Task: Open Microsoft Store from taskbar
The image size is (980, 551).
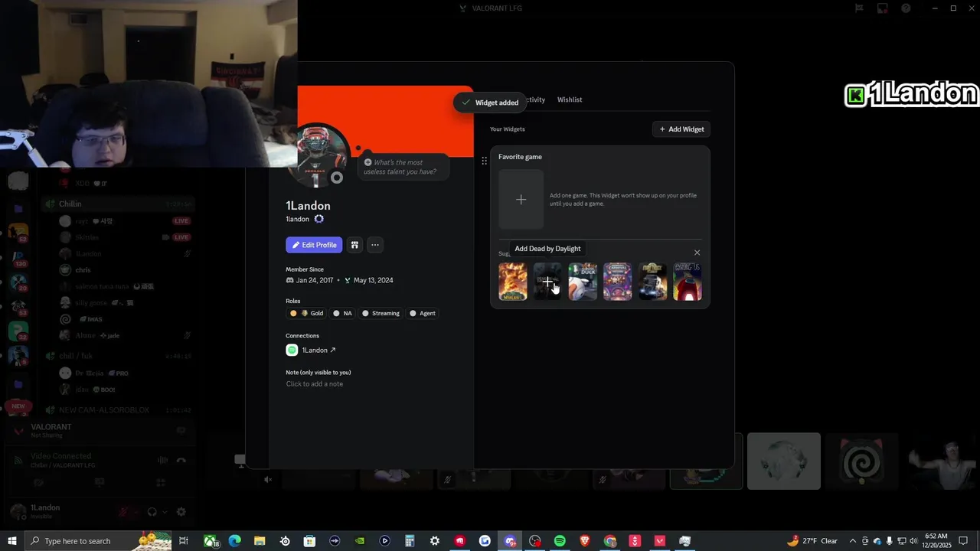Action: 309,541
